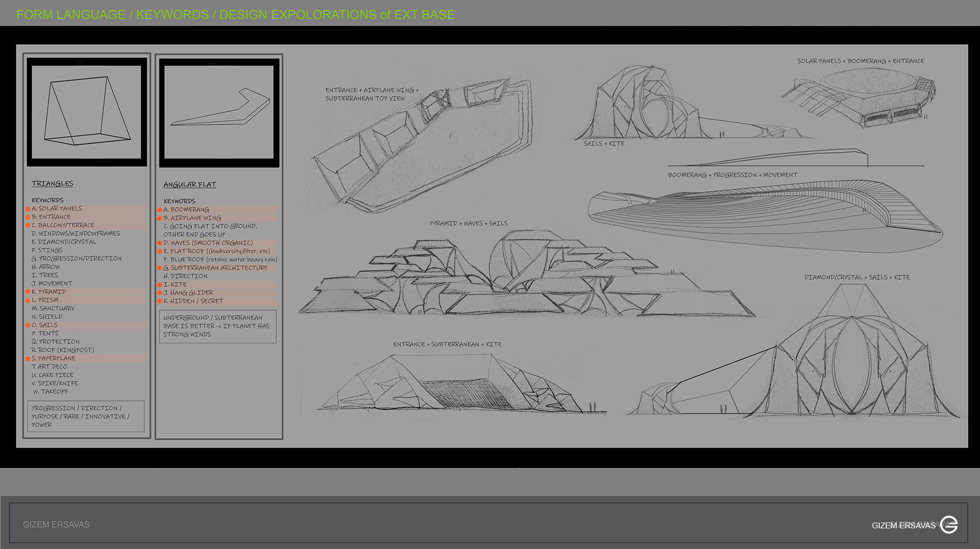Click keyword 'O. SAILS'
Screen dimensions: 980x549
(44, 325)
